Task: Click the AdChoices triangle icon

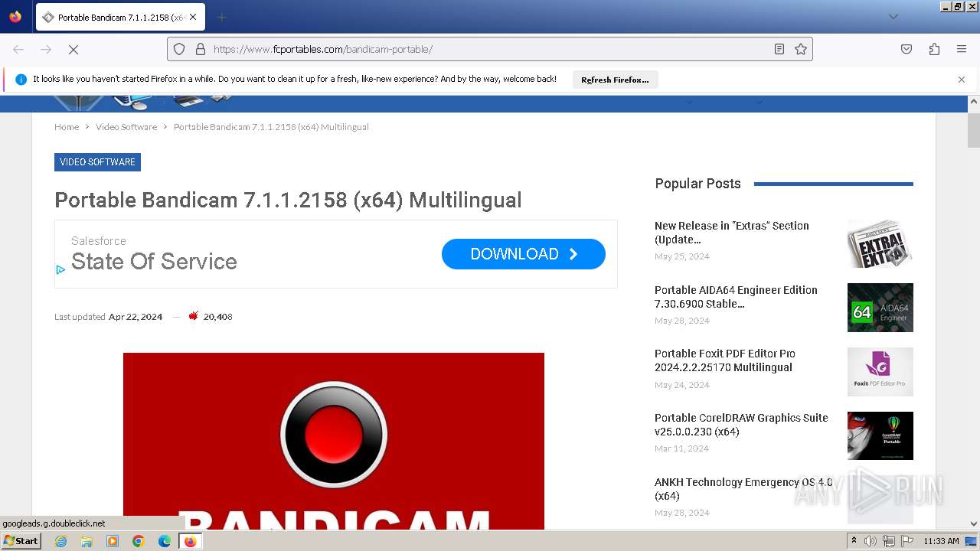Action: tap(60, 269)
